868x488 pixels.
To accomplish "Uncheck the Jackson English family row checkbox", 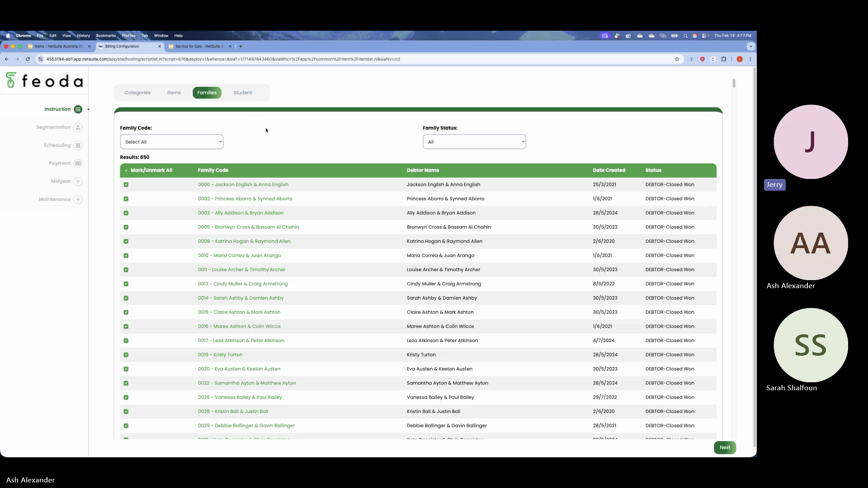I will click(x=126, y=185).
